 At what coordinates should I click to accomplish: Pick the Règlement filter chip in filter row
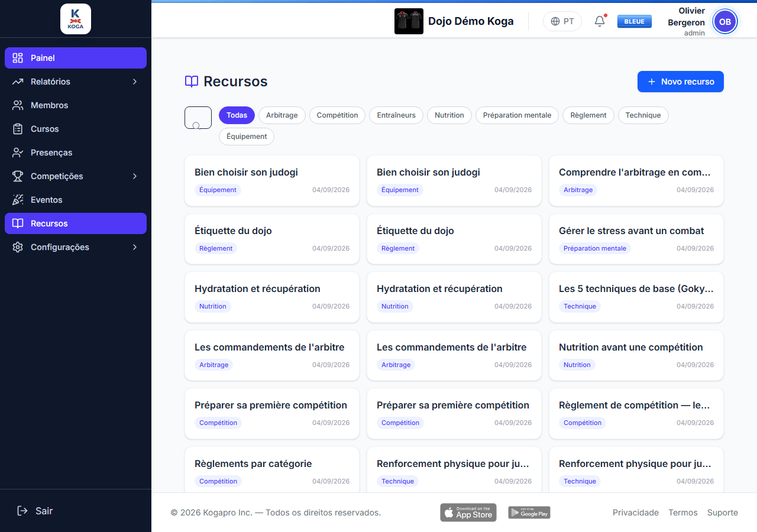[588, 115]
